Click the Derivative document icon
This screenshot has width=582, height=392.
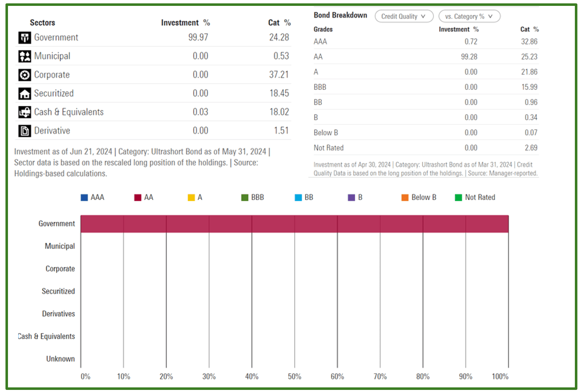[x=24, y=131]
